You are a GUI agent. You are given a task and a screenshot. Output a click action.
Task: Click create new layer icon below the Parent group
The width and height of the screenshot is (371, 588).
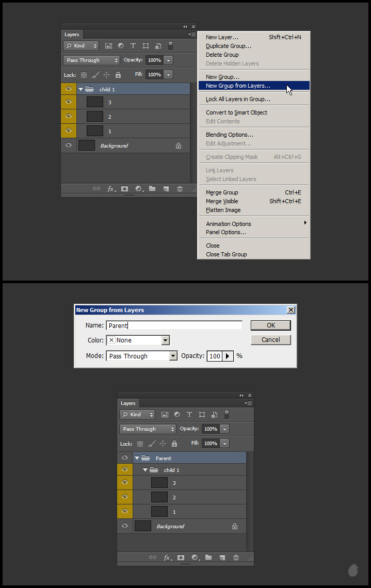(x=222, y=558)
